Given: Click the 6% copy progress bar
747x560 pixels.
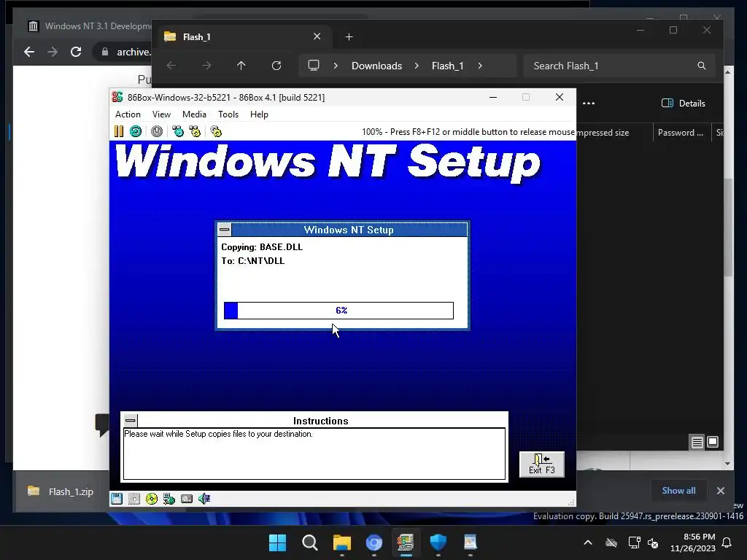Looking at the screenshot, I should [x=338, y=311].
